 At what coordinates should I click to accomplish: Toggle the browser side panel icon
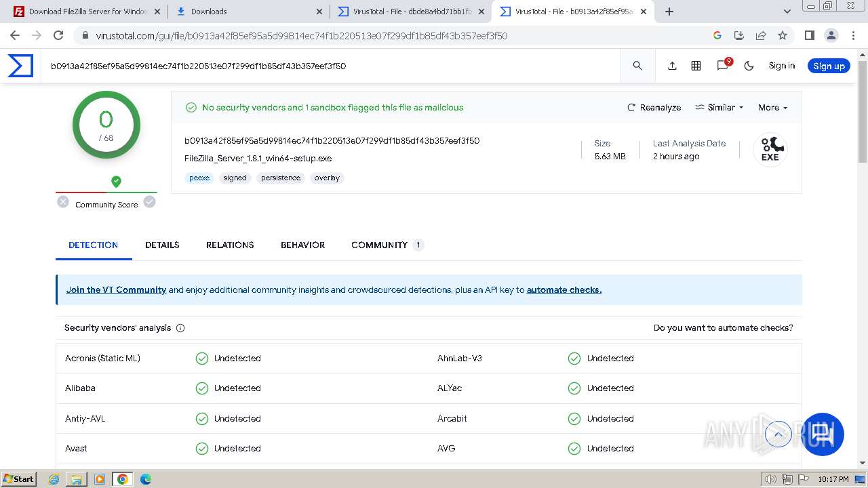[809, 35]
